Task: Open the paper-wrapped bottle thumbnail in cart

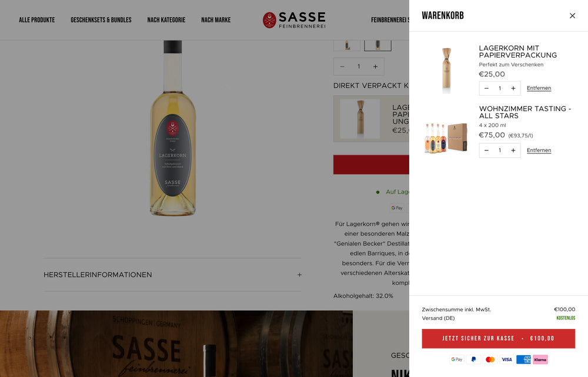Action: tap(446, 70)
